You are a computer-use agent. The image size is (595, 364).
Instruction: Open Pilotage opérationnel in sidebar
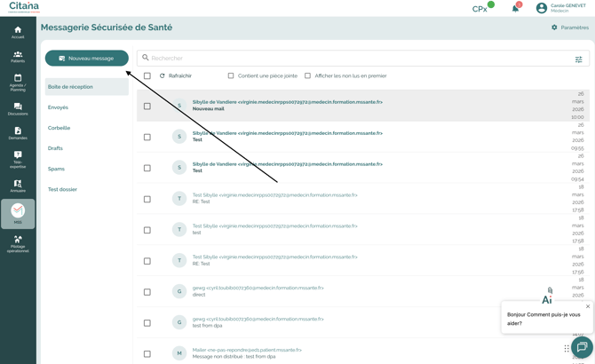point(18,243)
